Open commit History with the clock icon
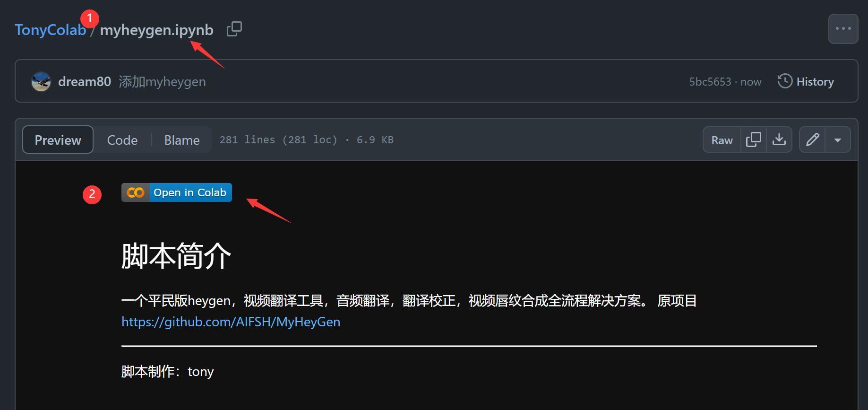This screenshot has width=868, height=410. [806, 81]
